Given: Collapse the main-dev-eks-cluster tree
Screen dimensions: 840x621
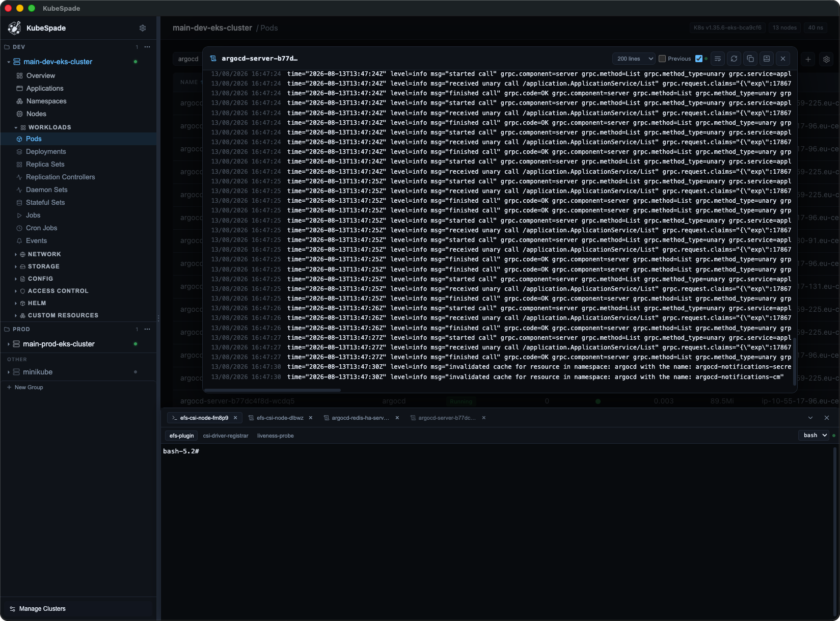Looking at the screenshot, I should (9, 62).
